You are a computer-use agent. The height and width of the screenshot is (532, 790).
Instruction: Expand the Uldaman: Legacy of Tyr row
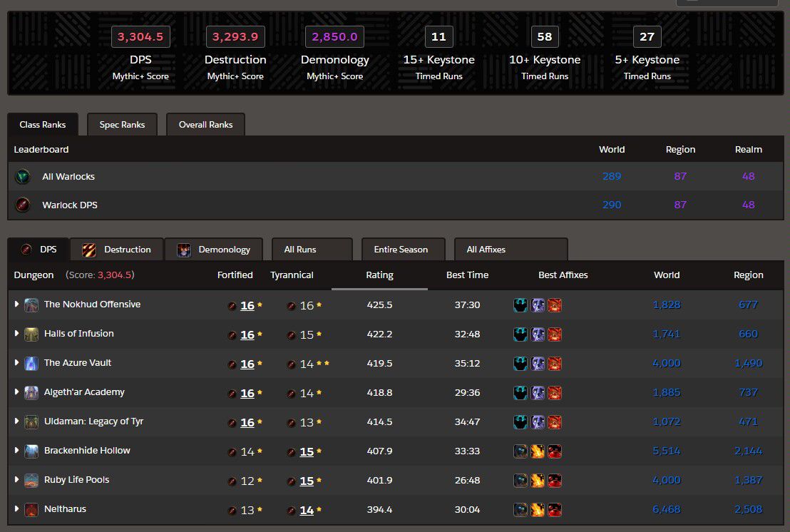(17, 421)
